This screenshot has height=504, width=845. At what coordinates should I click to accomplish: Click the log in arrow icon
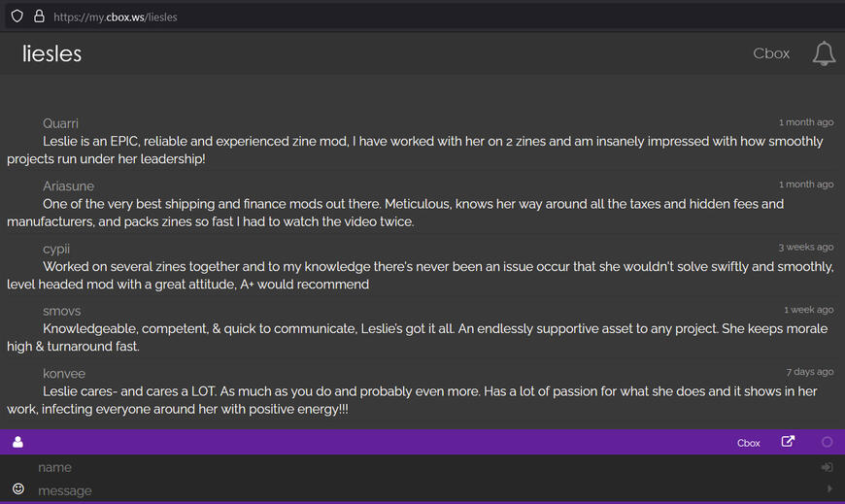point(827,467)
